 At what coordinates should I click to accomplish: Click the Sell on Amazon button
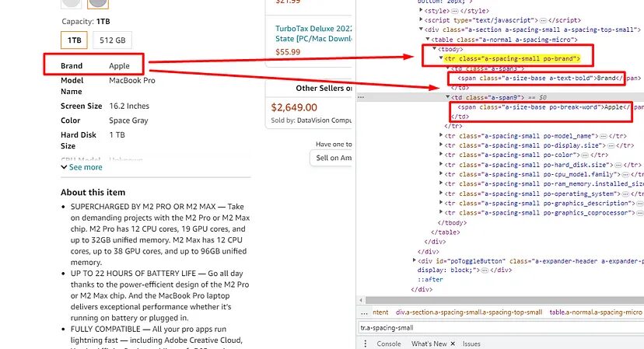[333, 158]
